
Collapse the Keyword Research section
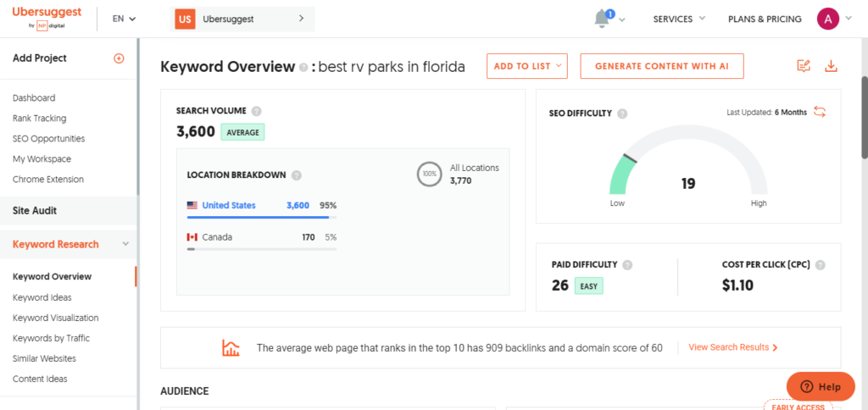point(125,244)
